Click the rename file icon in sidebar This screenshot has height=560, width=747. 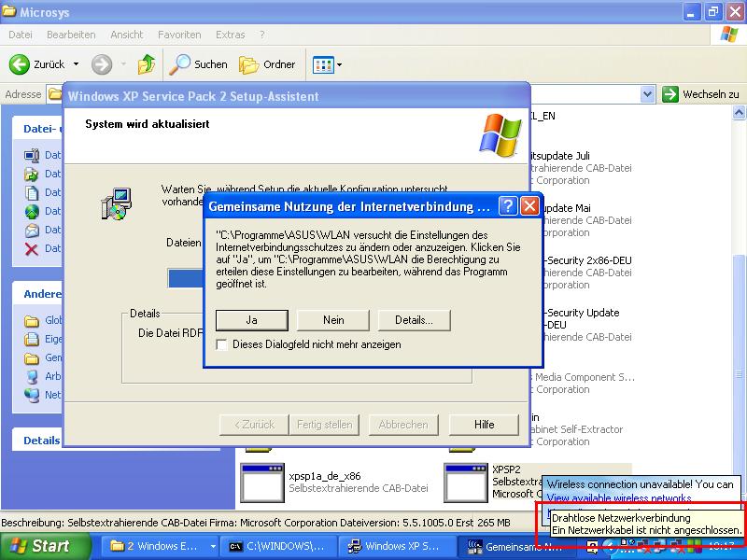[32, 155]
